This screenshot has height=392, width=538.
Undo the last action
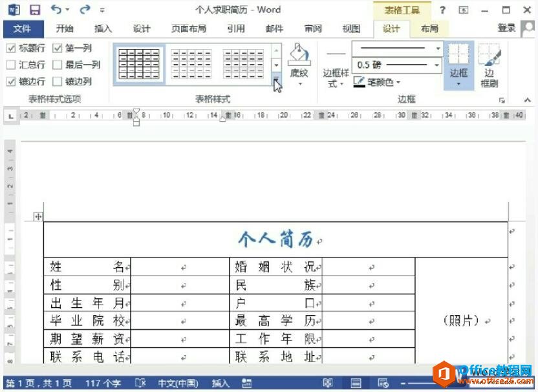[x=56, y=9]
